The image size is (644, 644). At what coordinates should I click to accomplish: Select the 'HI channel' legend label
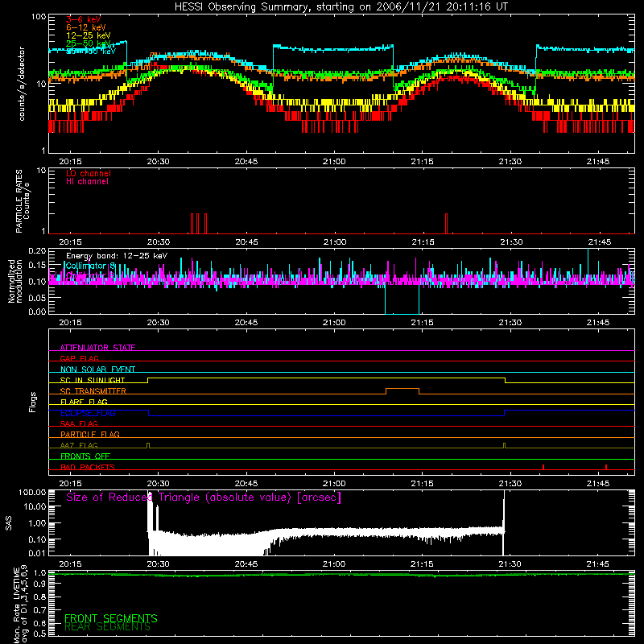[87, 182]
